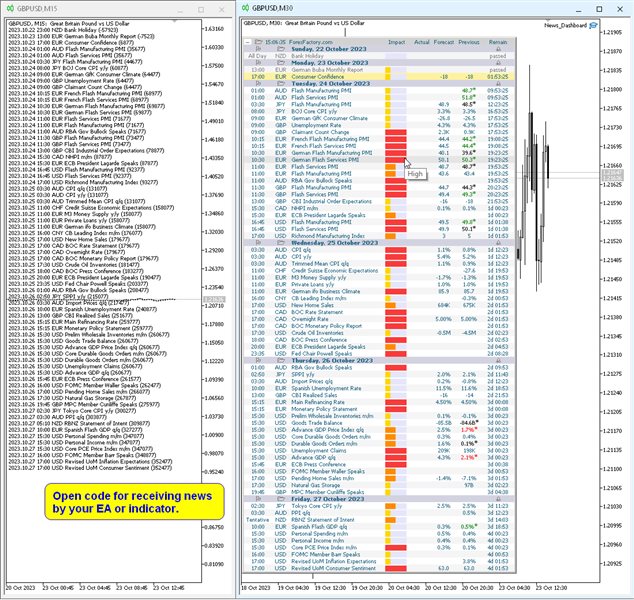Select the Unemployment Rate GBP event

pyautogui.click(x=316, y=125)
